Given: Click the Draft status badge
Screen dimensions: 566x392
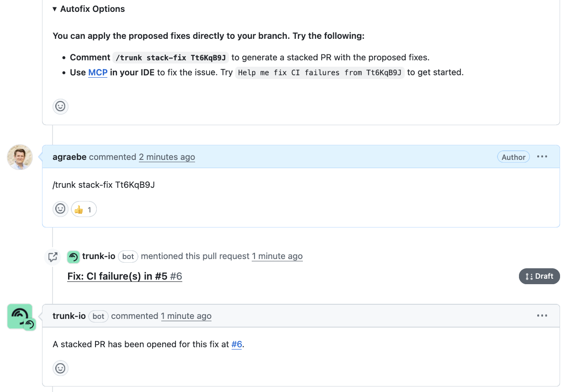Looking at the screenshot, I should click(x=539, y=276).
